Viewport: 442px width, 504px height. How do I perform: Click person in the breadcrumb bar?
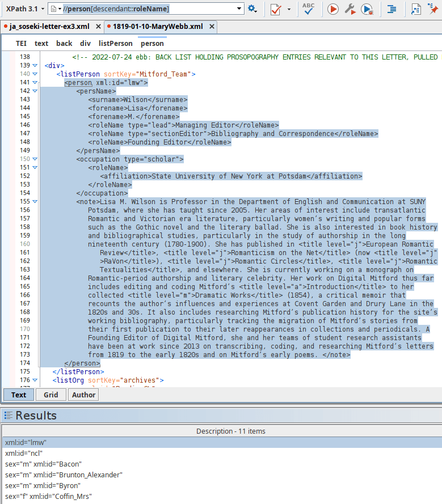152,44
